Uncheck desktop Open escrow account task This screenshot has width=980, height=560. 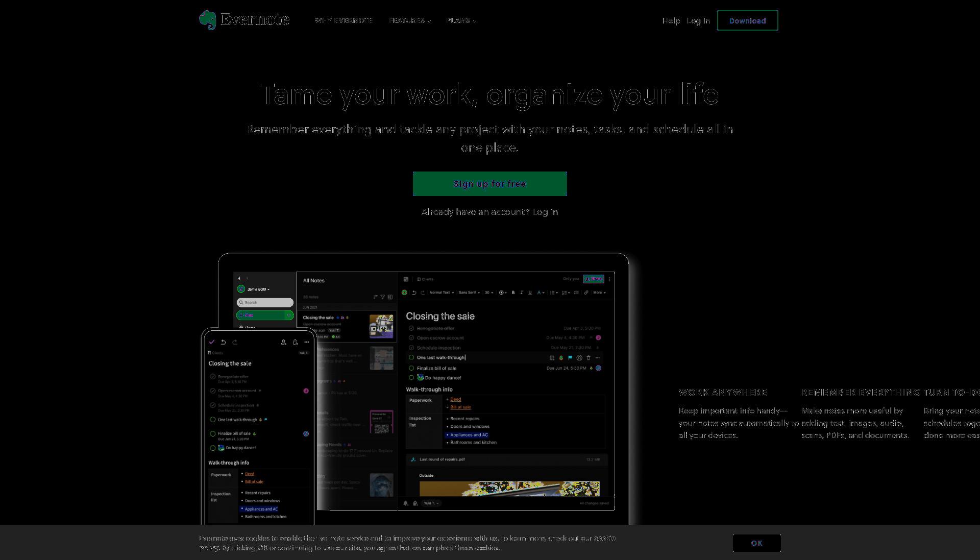411,338
